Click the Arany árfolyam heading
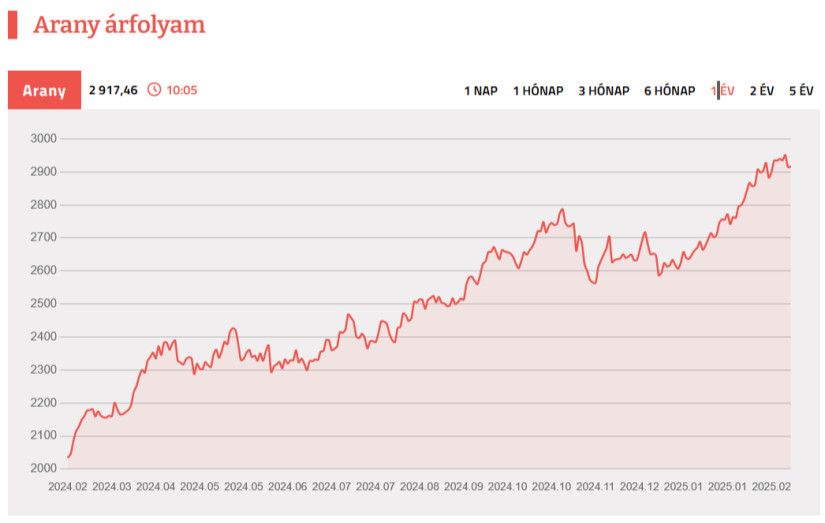Image resolution: width=825 pixels, height=523 pixels. (x=119, y=26)
